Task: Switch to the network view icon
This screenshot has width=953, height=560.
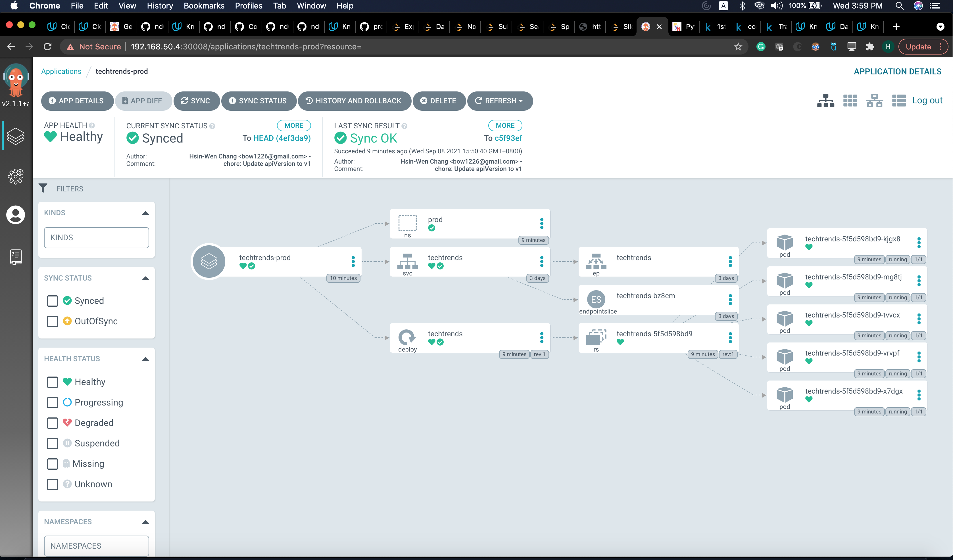Action: [x=874, y=101]
